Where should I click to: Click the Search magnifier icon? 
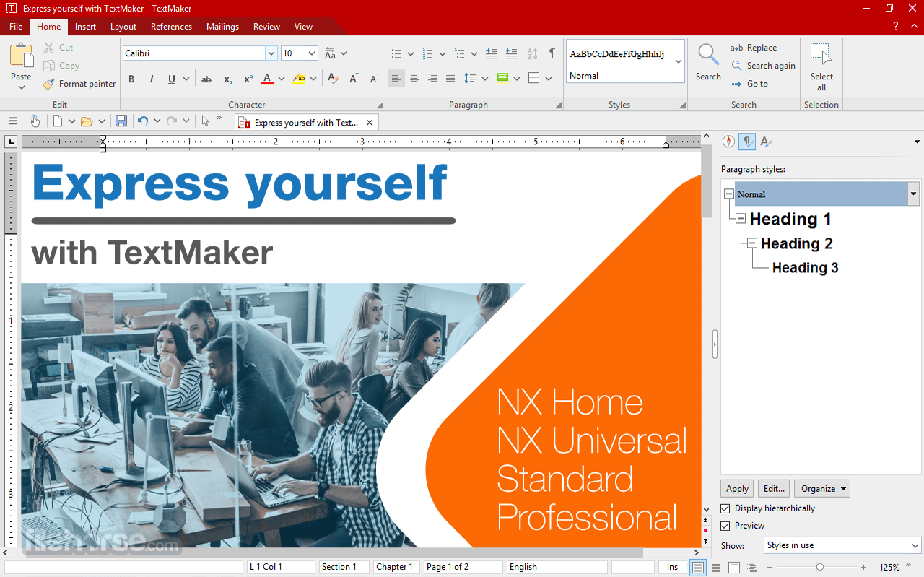(708, 55)
